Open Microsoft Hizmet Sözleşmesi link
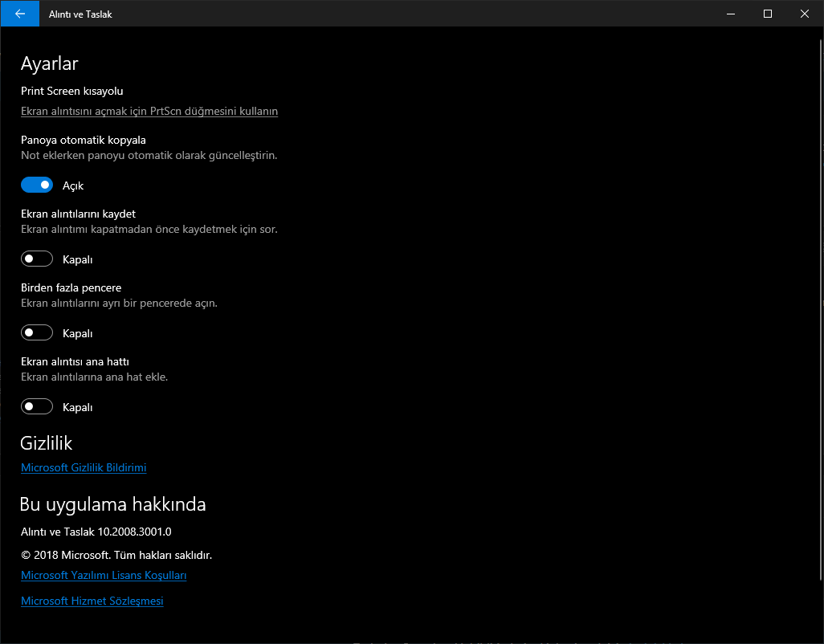 click(x=92, y=601)
